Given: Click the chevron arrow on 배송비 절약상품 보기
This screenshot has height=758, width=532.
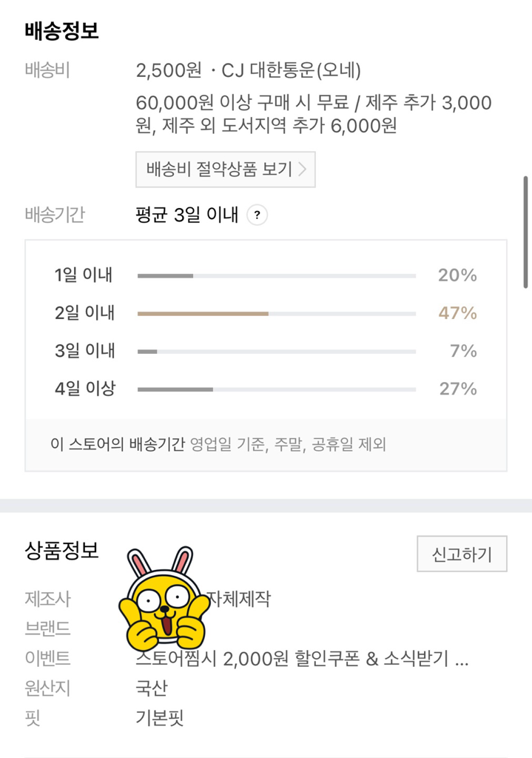Looking at the screenshot, I should (x=303, y=170).
